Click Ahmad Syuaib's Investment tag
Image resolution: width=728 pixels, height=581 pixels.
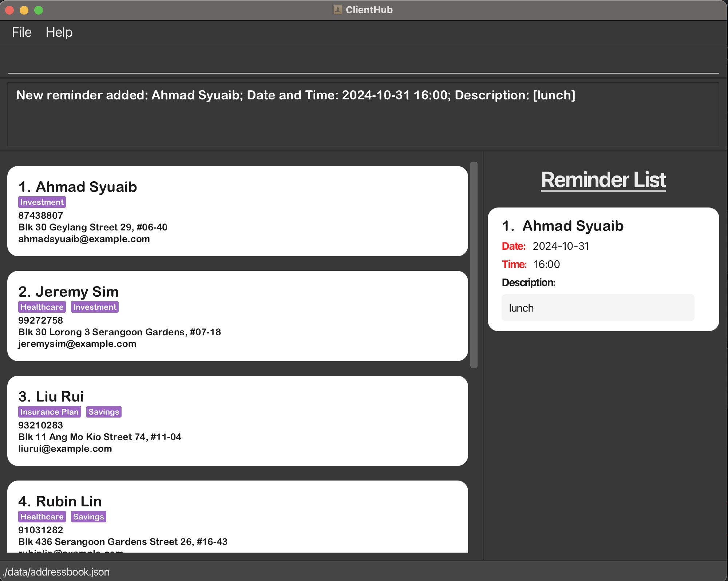(x=42, y=202)
